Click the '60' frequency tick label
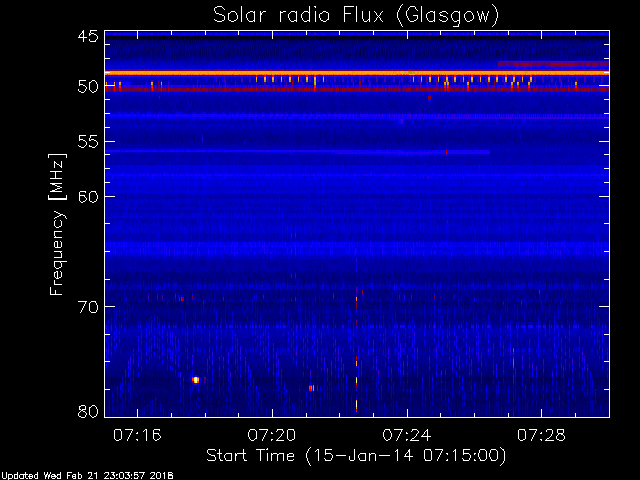The width and height of the screenshot is (640, 480). pos(88,196)
